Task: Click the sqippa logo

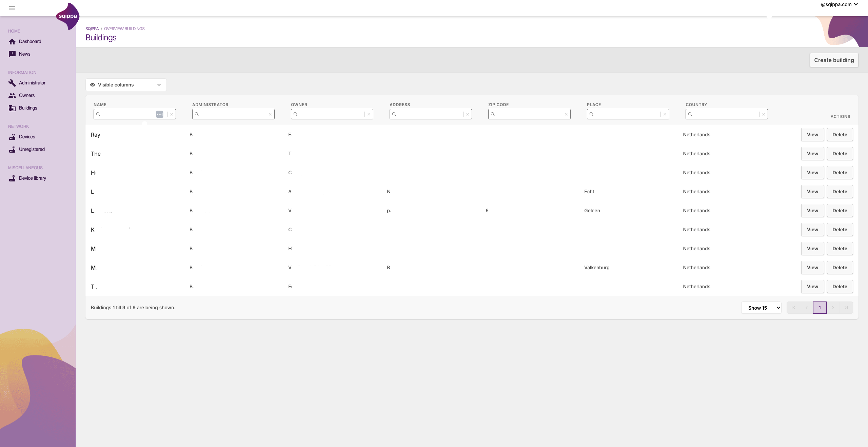Action: click(x=68, y=16)
